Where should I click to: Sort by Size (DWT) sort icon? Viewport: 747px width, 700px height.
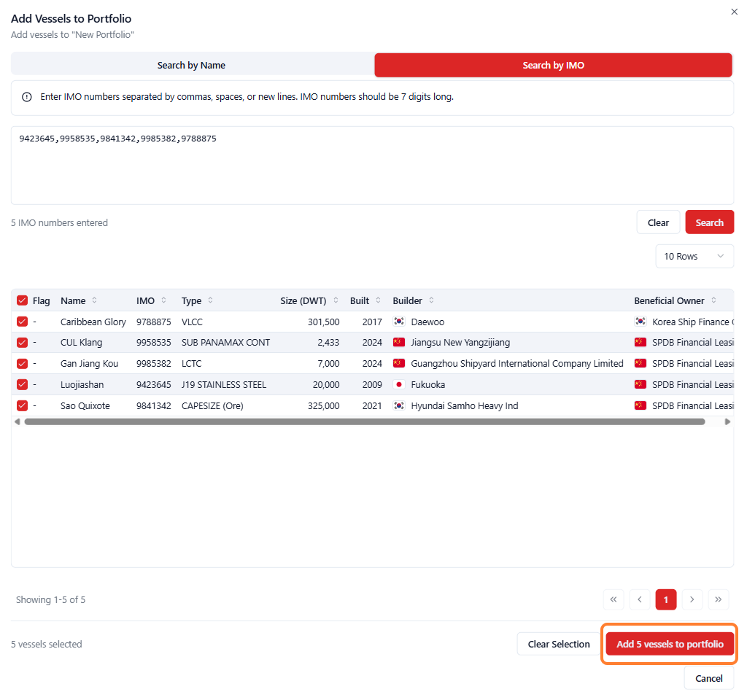336,300
